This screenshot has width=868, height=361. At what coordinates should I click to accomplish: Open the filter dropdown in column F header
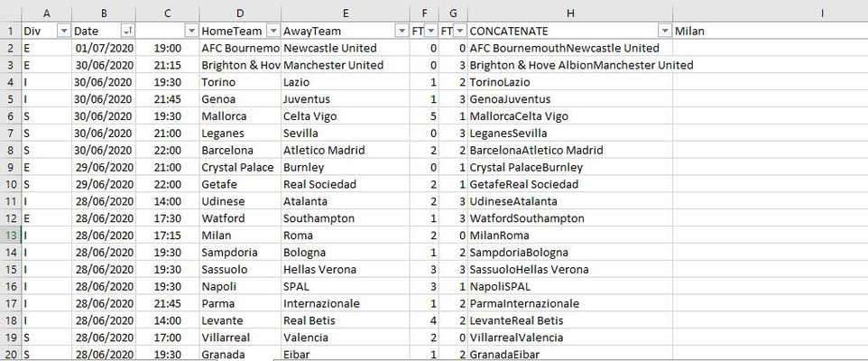point(431,31)
